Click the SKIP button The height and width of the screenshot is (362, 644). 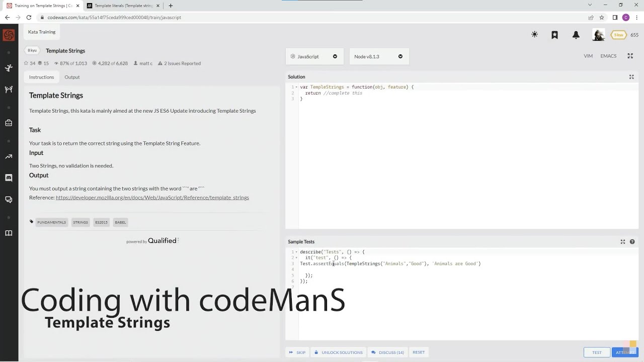pyautogui.click(x=297, y=352)
